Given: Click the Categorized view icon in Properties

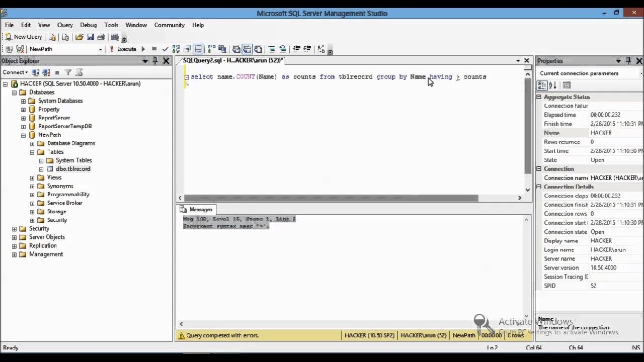Looking at the screenshot, I should coord(542,85).
